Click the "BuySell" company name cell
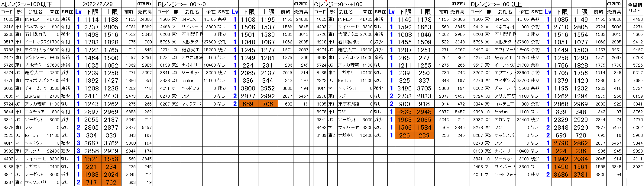Viewport: 644px width, 186px height. 35,96
